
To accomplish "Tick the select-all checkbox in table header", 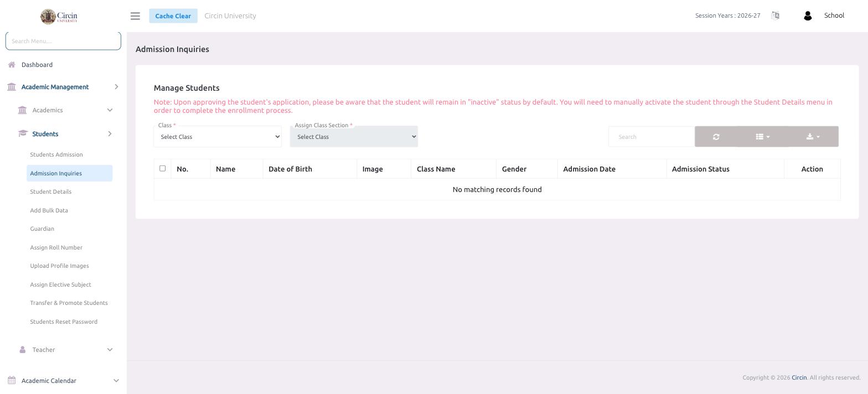I will coord(162,168).
